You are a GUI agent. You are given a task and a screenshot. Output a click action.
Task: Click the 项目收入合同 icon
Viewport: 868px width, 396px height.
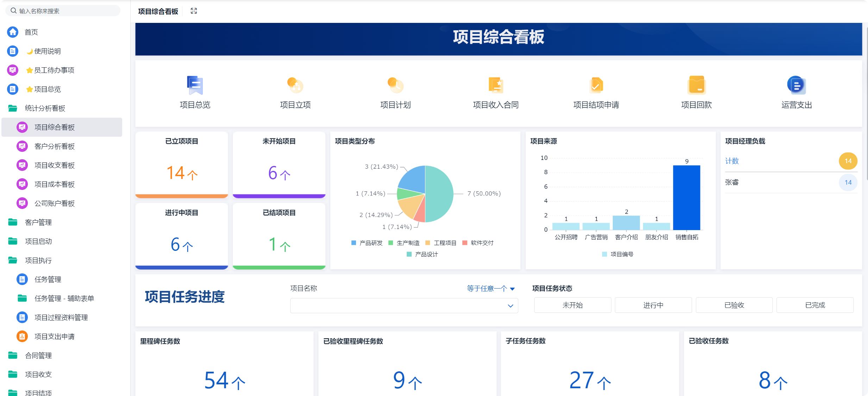point(495,85)
